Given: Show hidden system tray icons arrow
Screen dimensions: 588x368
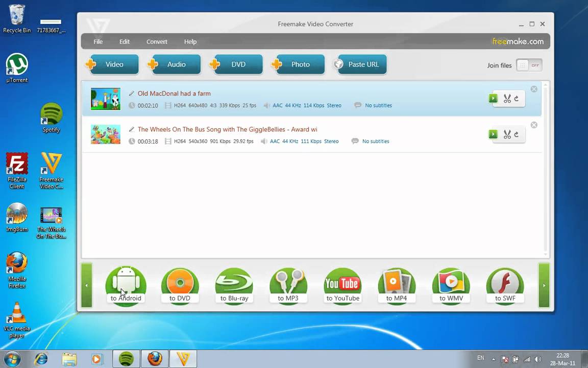Looking at the screenshot, I should coord(494,359).
